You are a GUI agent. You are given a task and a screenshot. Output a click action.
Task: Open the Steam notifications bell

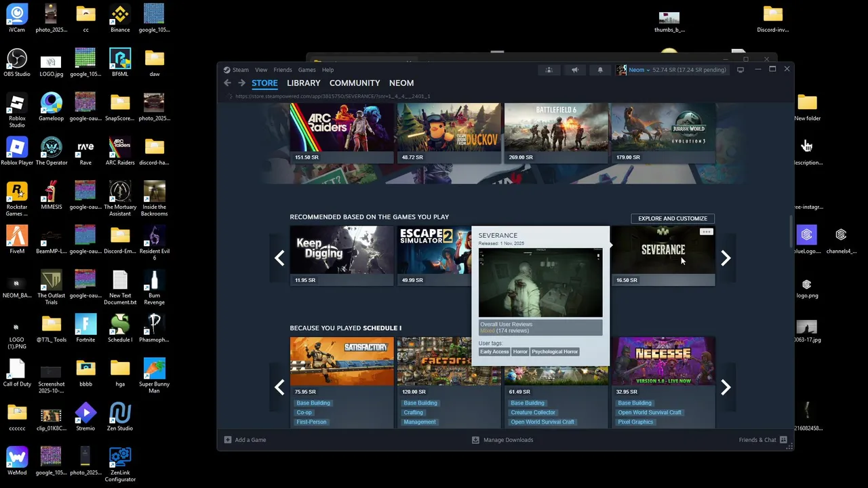pos(599,70)
